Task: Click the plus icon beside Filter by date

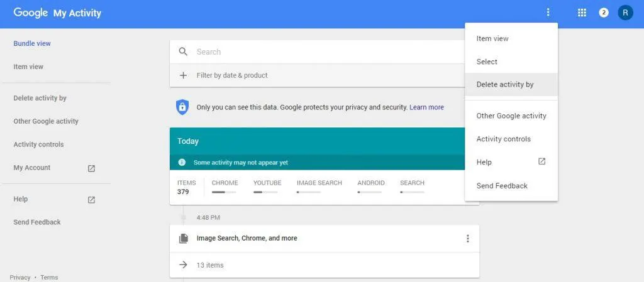Action: [x=183, y=75]
